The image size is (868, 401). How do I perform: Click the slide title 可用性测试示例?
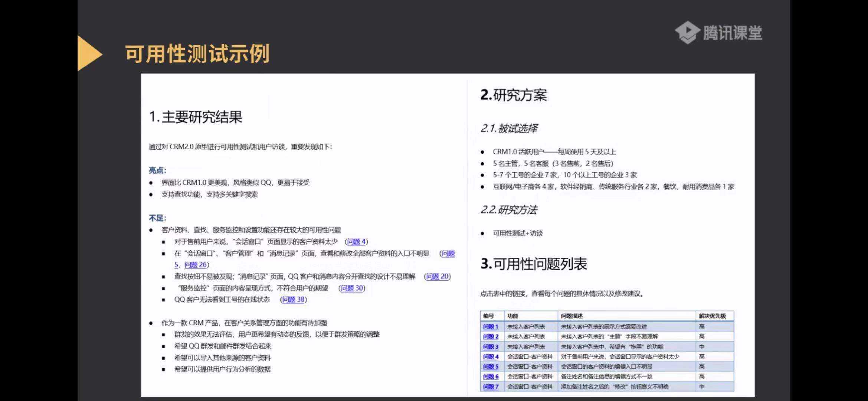(x=197, y=53)
